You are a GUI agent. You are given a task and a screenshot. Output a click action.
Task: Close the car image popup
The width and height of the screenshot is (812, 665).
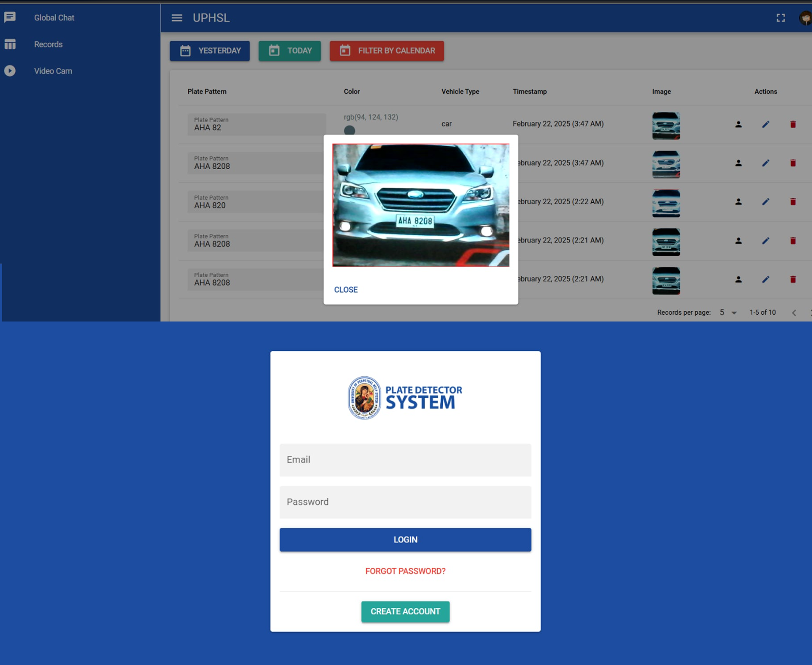(x=346, y=290)
